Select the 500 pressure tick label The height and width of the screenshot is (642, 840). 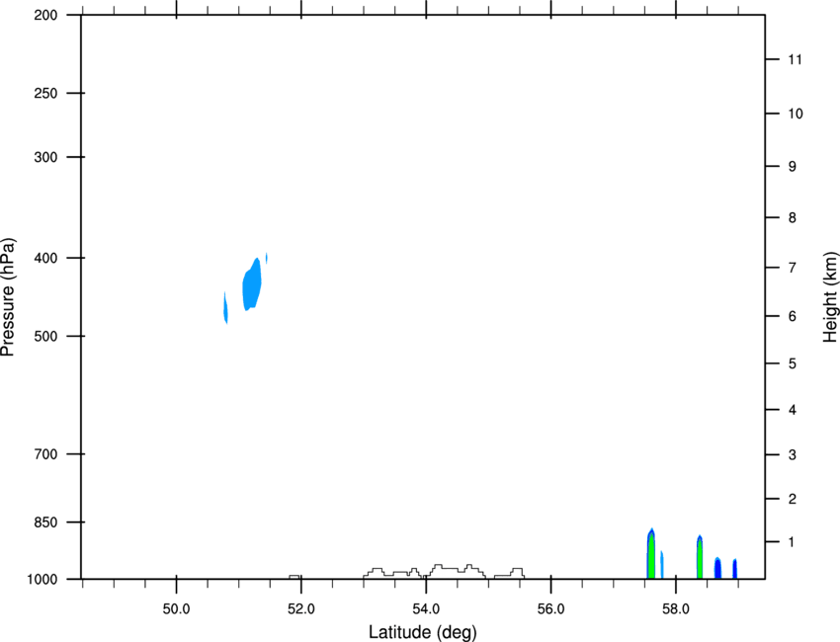pos(45,336)
